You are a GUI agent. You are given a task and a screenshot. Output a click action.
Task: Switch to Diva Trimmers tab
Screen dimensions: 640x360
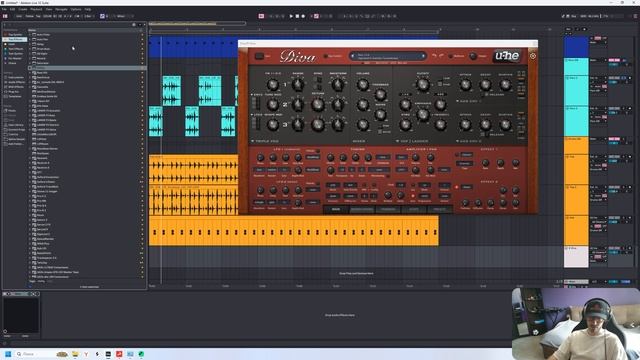pyautogui.click(x=388, y=209)
